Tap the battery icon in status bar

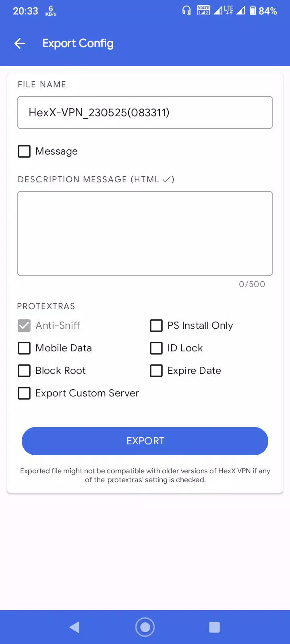click(253, 10)
